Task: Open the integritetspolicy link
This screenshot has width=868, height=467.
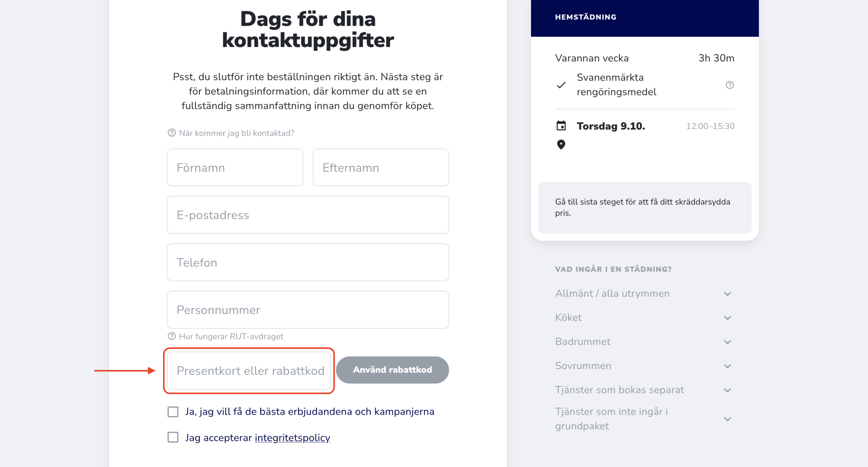Action: (292, 438)
